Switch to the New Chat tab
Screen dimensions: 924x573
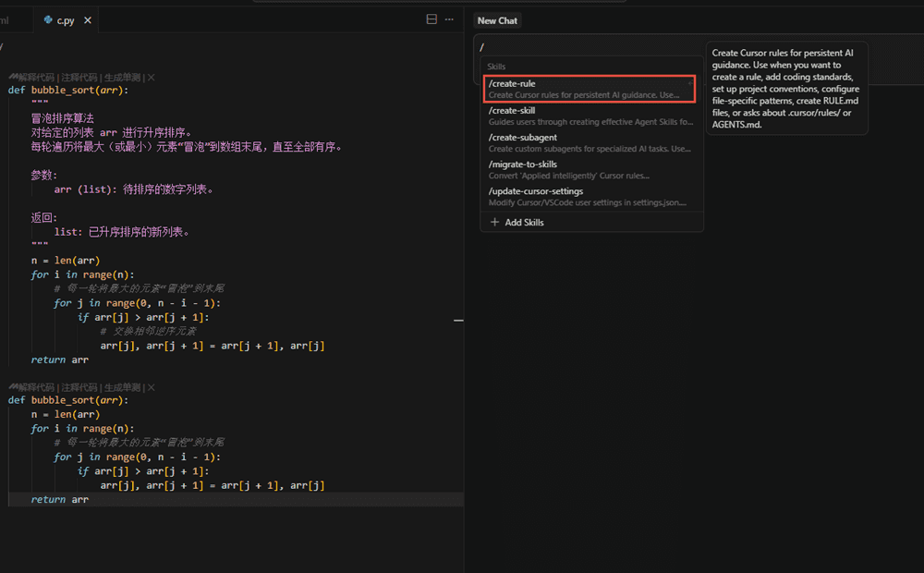click(497, 20)
